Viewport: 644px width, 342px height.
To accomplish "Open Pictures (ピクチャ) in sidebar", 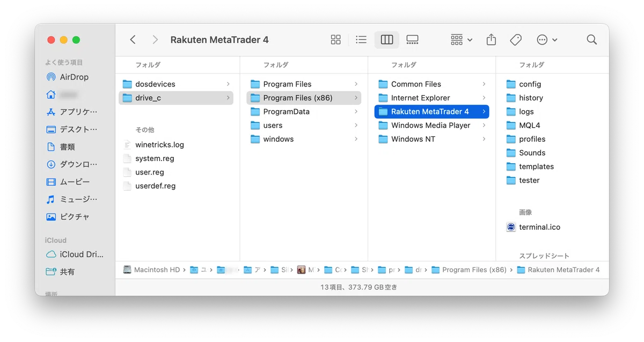I will pyautogui.click(x=68, y=217).
